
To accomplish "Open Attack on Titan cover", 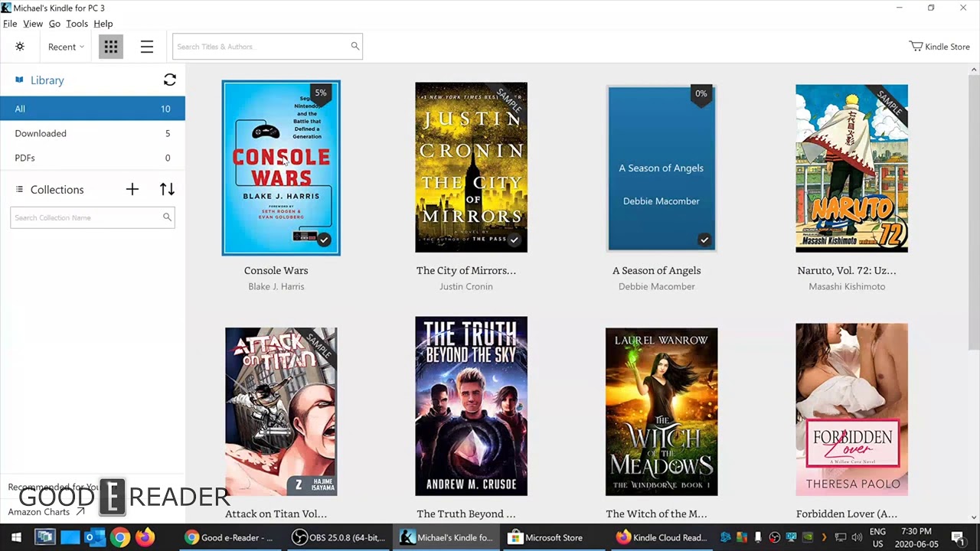I will point(281,412).
